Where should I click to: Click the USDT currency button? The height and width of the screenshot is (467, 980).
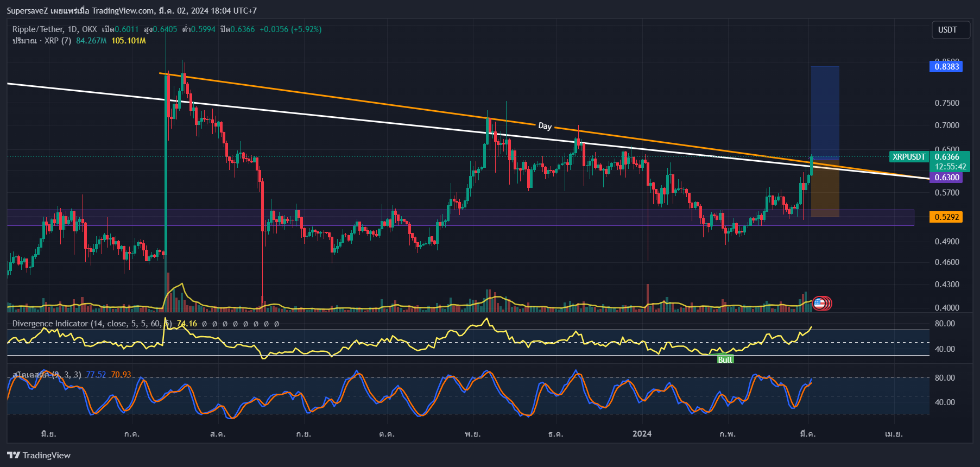pos(951,30)
